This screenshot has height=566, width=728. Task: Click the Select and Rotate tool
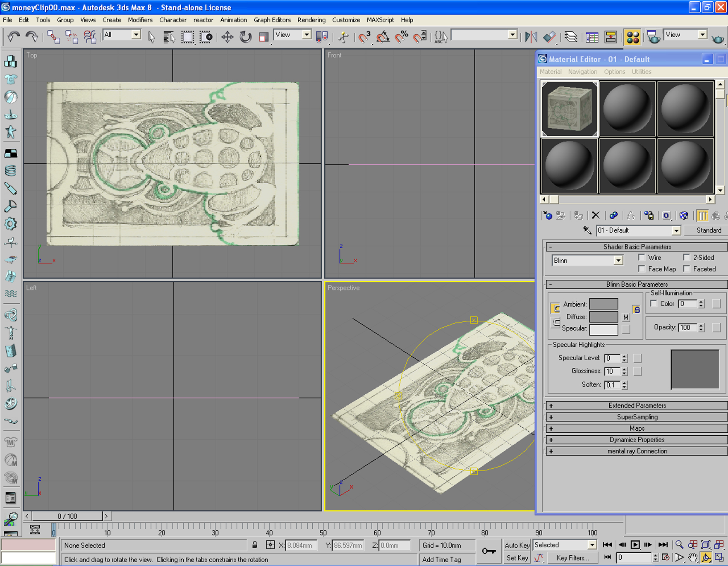pyautogui.click(x=245, y=37)
